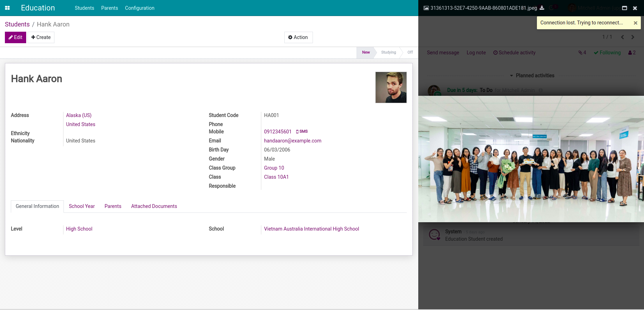
Task: Collapse the Planned activities section
Action: tap(532, 76)
